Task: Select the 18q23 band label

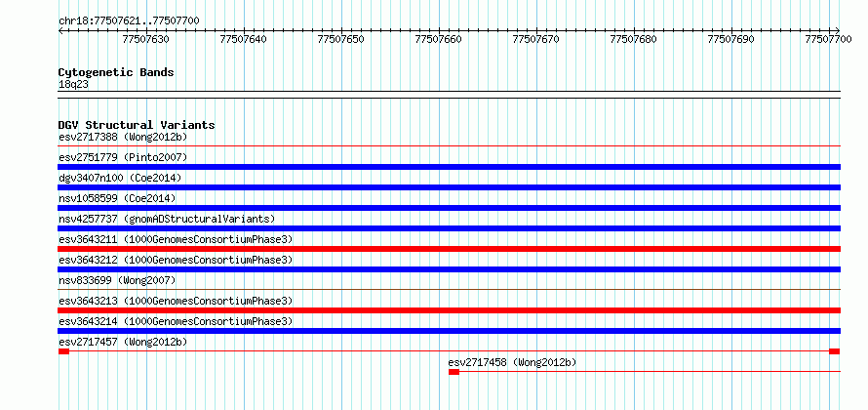Action: point(73,85)
